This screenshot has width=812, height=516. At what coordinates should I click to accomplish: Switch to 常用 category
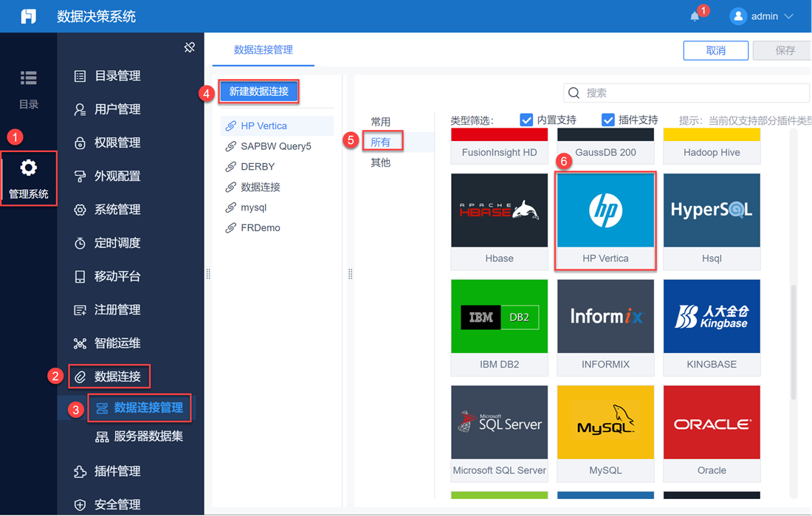click(381, 122)
